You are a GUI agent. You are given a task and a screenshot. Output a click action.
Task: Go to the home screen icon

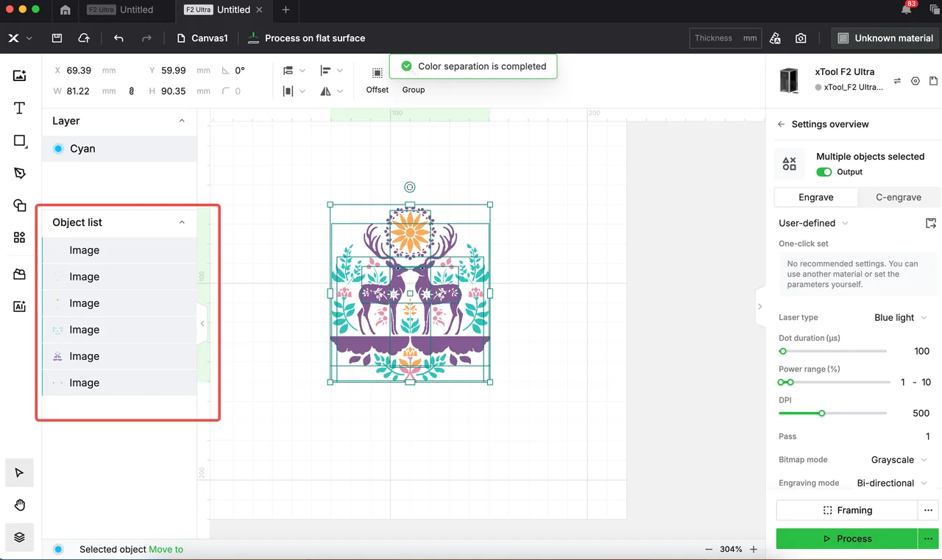(65, 10)
